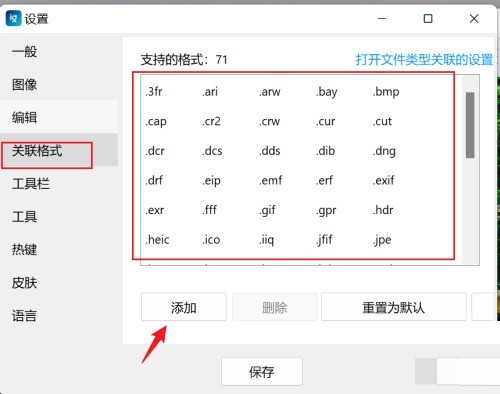The image size is (500, 394).
Task: Select the .bmp format entry
Action: coord(386,91)
